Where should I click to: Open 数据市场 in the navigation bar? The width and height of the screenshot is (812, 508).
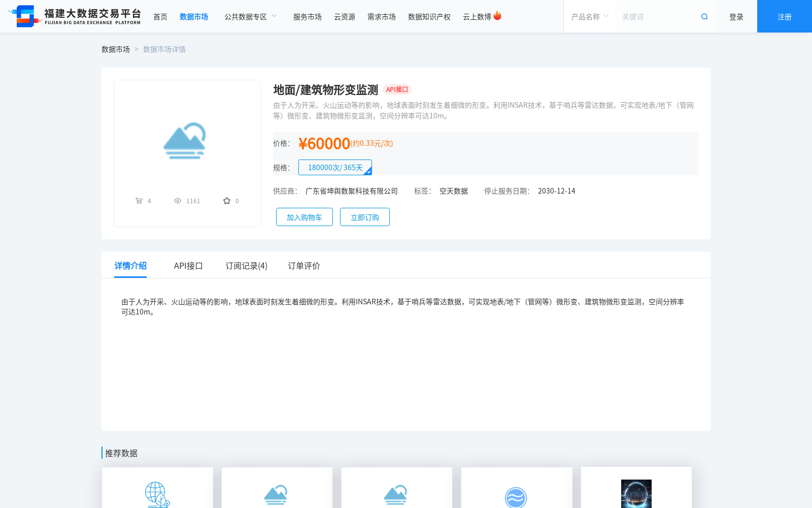tap(194, 17)
